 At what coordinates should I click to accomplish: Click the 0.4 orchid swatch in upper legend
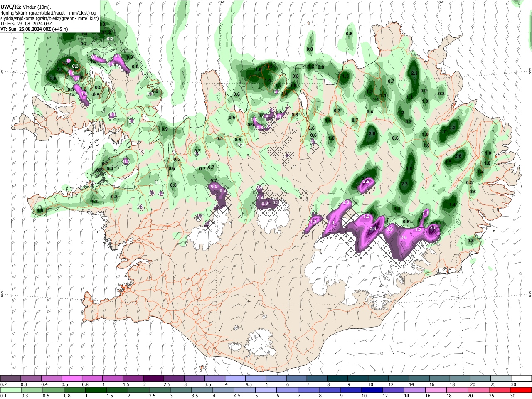click(x=51, y=379)
